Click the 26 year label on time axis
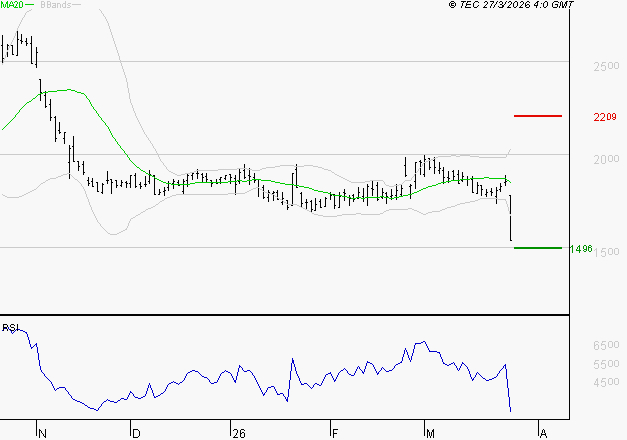The image size is (627, 440). click(x=239, y=434)
